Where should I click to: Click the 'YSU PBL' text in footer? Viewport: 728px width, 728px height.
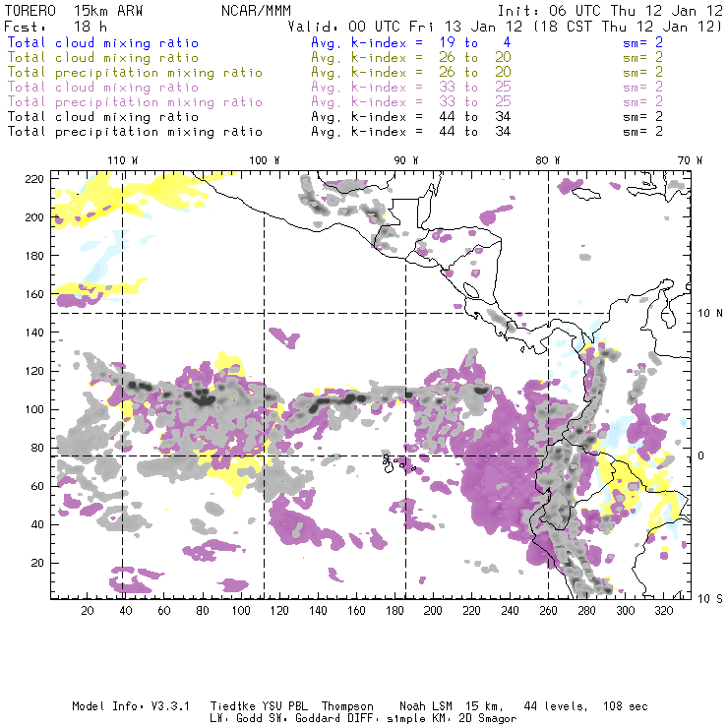point(284,706)
